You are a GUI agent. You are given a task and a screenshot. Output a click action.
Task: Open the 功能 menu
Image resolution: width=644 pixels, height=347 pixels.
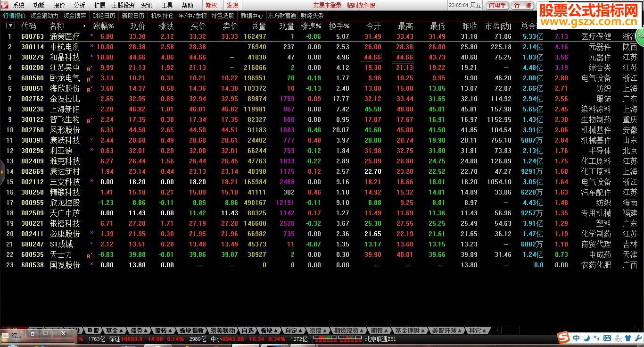(39, 5)
